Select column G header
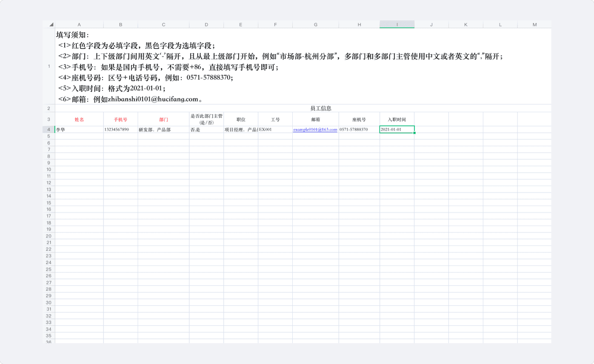 (x=315, y=25)
